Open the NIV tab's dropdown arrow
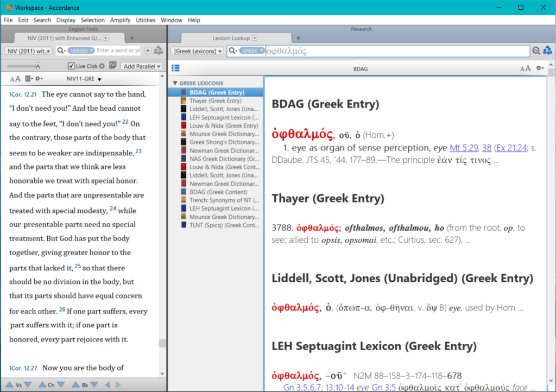This screenshot has width=556, height=392. (x=106, y=38)
